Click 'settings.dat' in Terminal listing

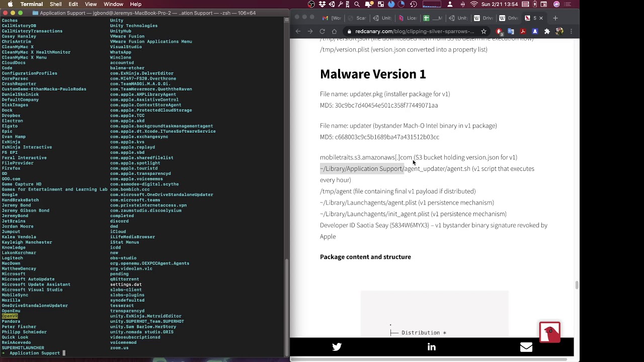click(x=126, y=285)
